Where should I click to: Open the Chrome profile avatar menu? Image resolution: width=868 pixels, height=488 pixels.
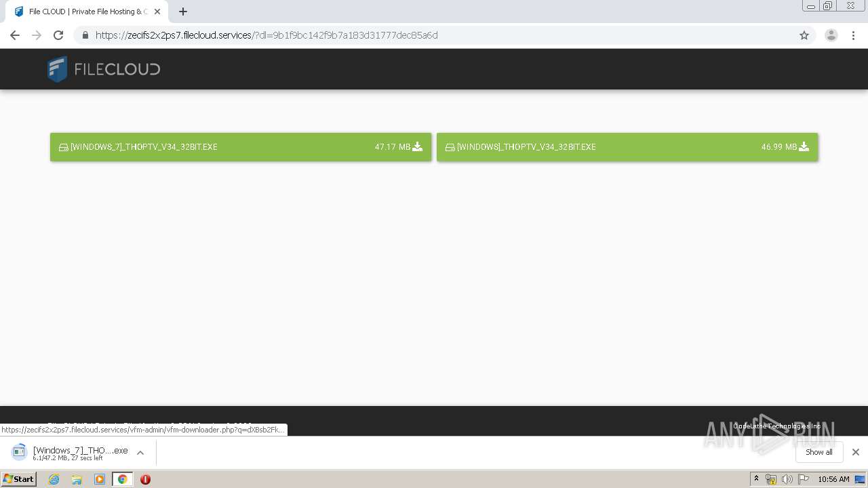(x=831, y=35)
